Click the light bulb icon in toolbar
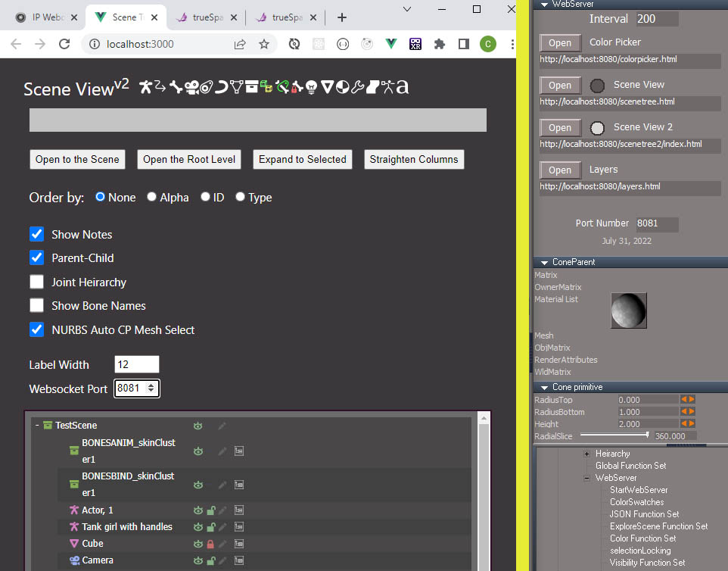This screenshot has height=571, width=728. 312,87
